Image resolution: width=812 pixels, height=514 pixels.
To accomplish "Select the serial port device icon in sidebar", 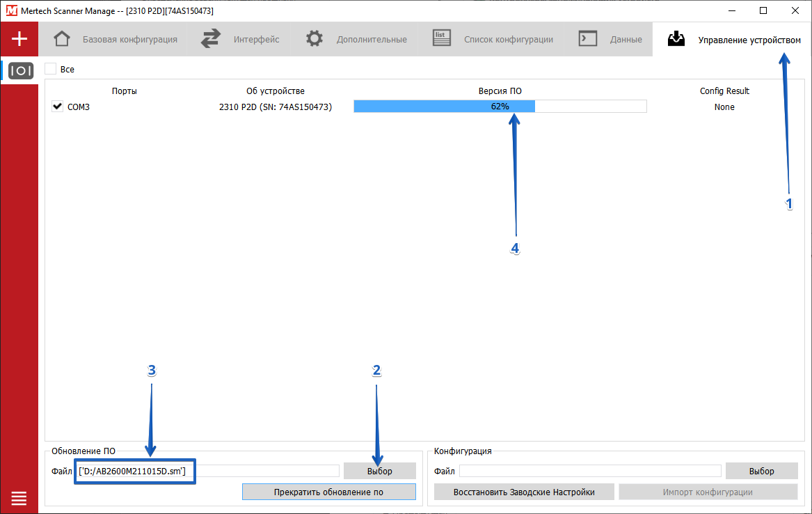I will (21, 70).
